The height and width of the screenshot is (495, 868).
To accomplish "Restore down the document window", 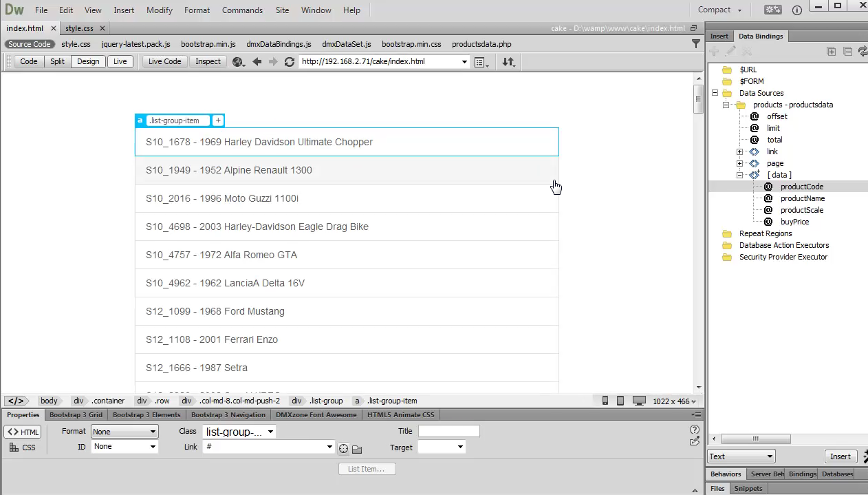I will [694, 28].
